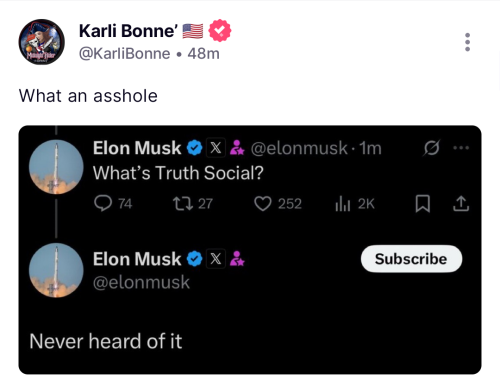The height and width of the screenshot is (392, 500).
Task: Click the blue verified checkmark in top tweet
Action: 194,148
